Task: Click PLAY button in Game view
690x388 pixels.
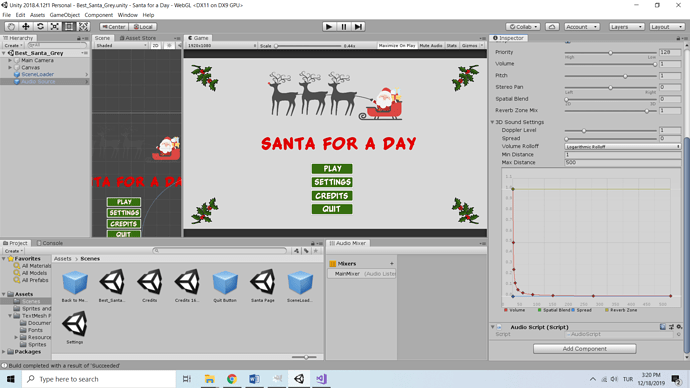Action: pyautogui.click(x=332, y=168)
